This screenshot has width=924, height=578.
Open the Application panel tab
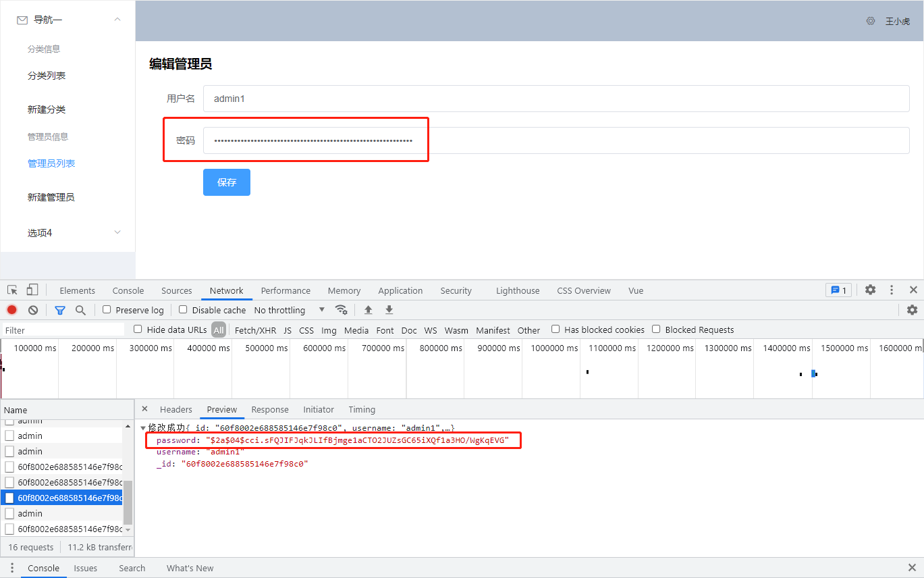(400, 290)
